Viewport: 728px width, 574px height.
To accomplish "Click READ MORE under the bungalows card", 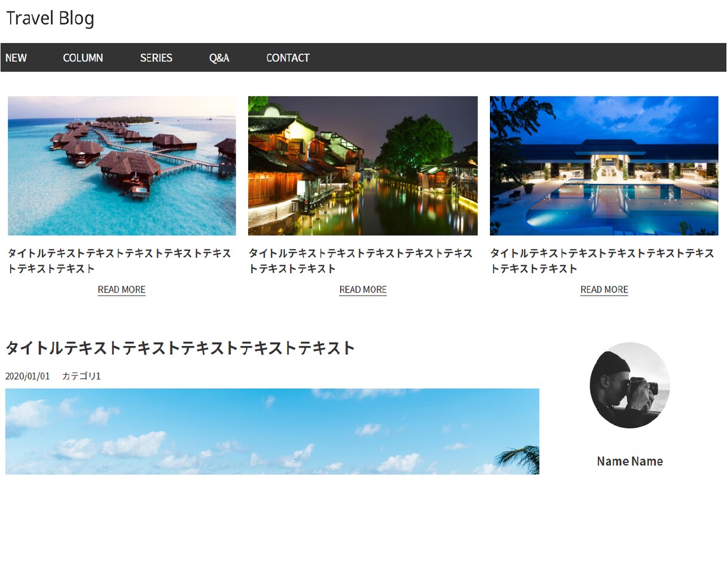I will pyautogui.click(x=122, y=290).
